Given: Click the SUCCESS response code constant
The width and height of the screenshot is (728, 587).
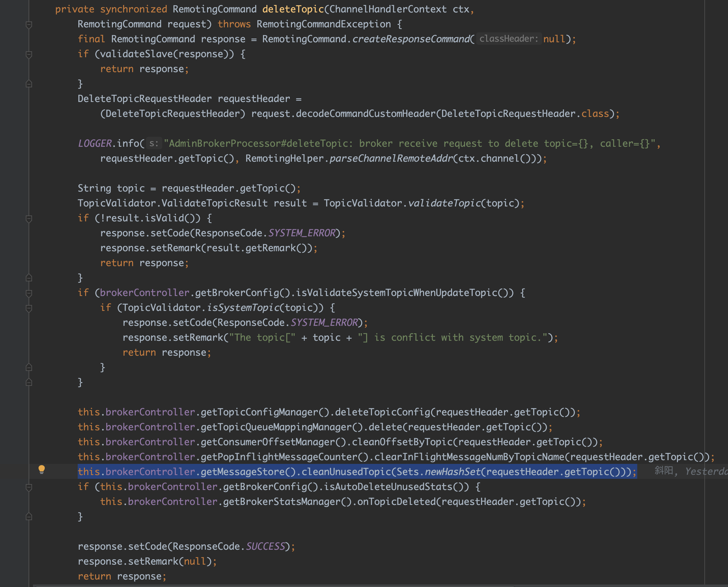Looking at the screenshot, I should click(x=265, y=546).
